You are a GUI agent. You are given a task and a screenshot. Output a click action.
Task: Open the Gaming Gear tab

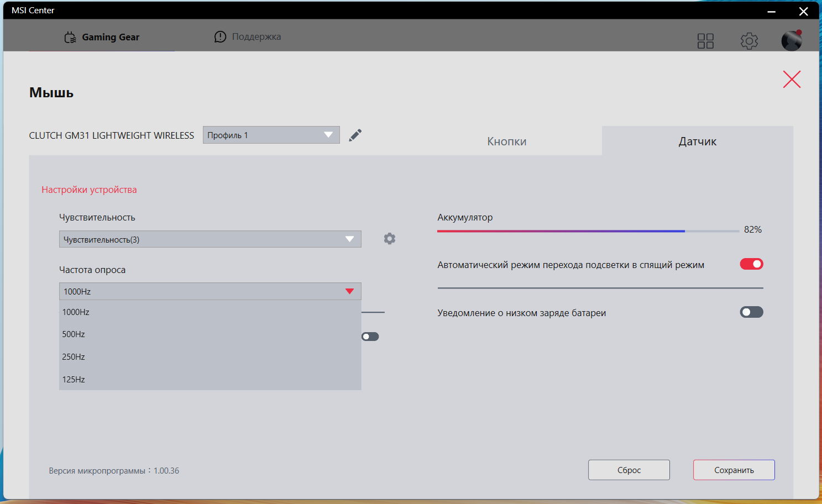[x=102, y=37]
